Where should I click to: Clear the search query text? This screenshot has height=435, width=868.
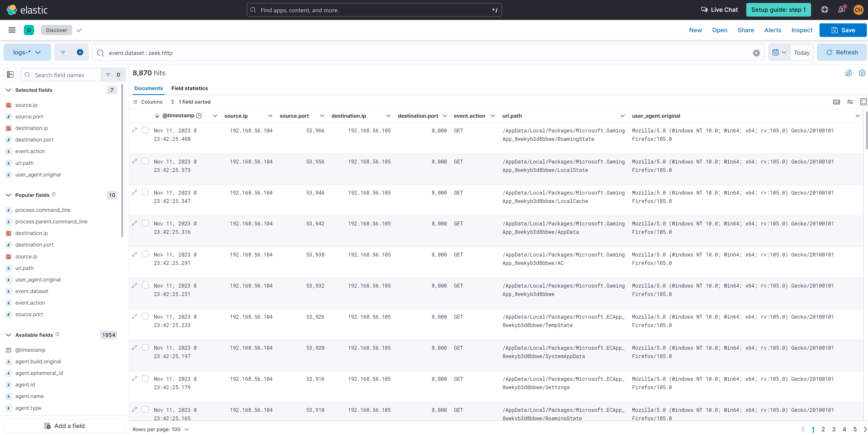tap(756, 53)
